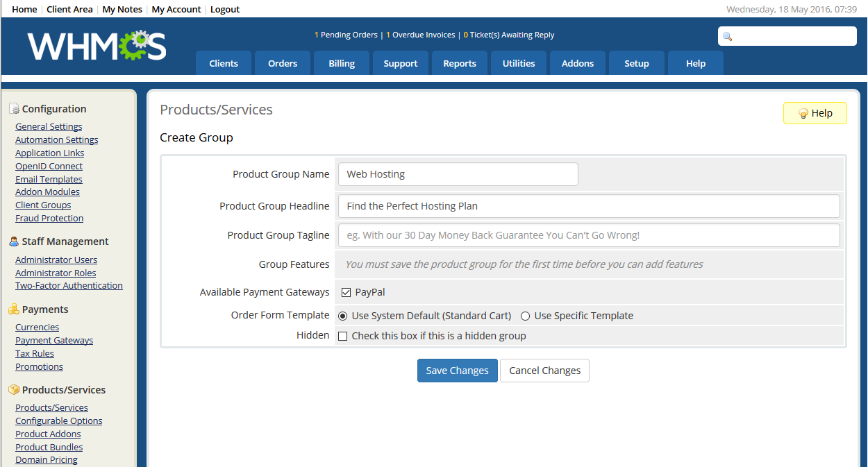The height and width of the screenshot is (467, 868).
Task: Focus the Product Group Tagline field
Action: pos(589,235)
